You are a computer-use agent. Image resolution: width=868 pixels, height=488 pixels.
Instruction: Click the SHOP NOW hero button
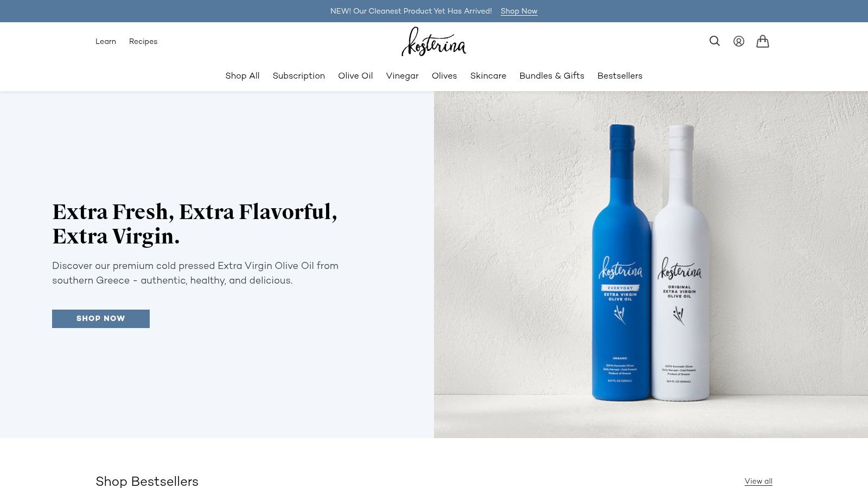click(x=101, y=319)
